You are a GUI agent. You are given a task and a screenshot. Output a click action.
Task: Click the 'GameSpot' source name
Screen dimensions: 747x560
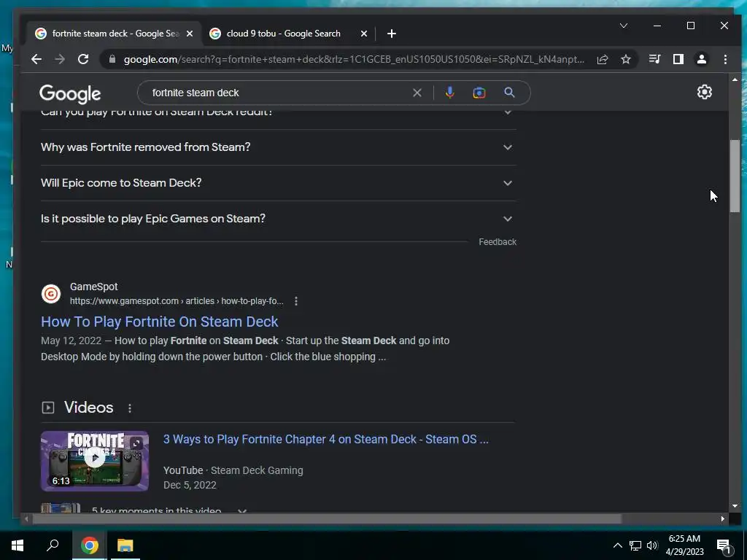coord(94,287)
